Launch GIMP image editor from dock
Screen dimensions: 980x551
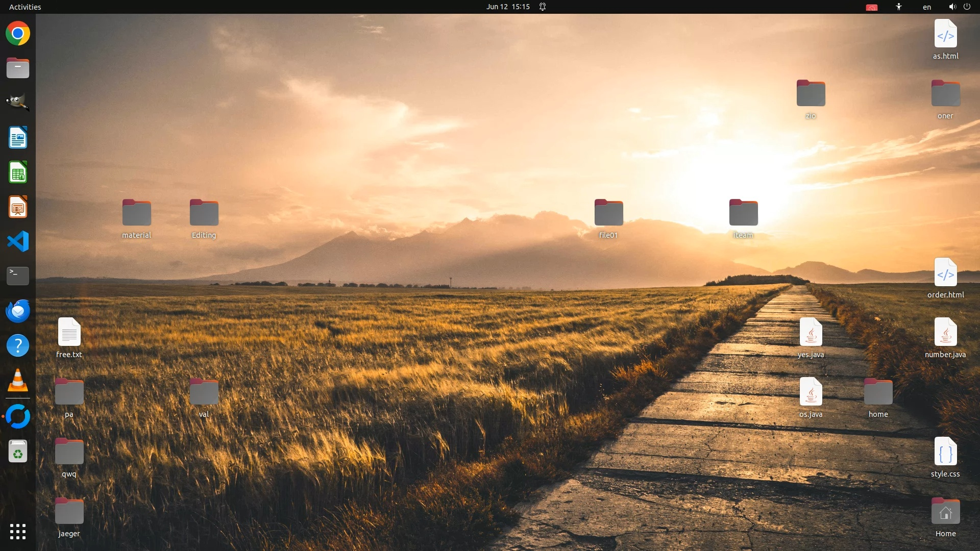pyautogui.click(x=18, y=103)
